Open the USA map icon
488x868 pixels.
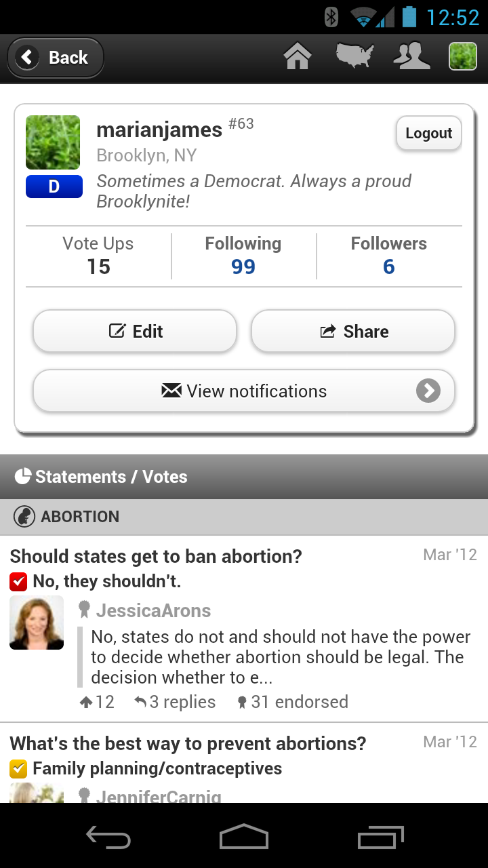click(x=354, y=57)
